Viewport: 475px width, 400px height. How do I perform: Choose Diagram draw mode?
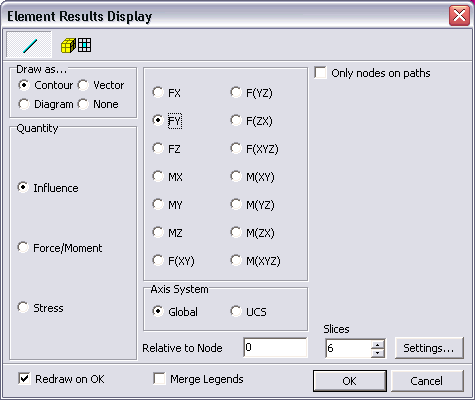click(24, 104)
